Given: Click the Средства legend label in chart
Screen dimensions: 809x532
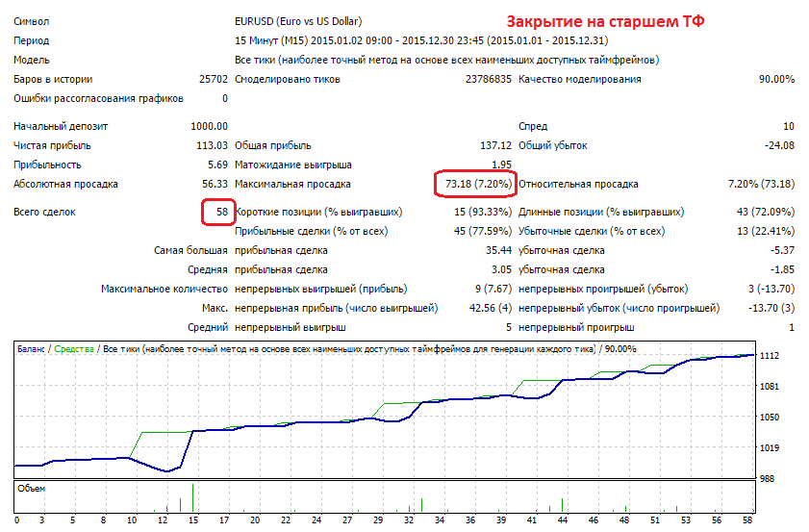Looking at the screenshot, I should [x=74, y=349].
